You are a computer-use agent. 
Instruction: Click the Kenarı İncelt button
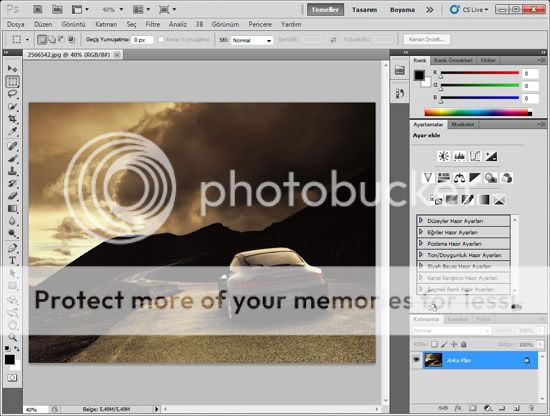[x=427, y=39]
